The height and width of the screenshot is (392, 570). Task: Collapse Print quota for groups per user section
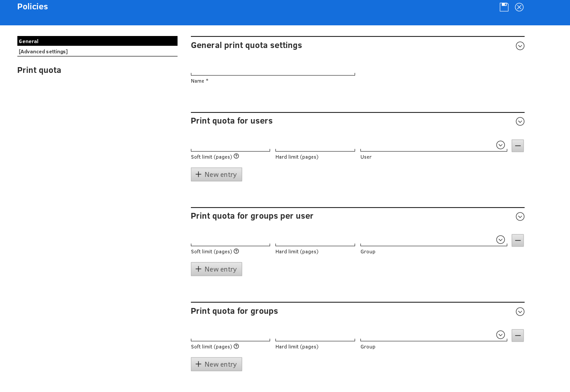coord(520,216)
